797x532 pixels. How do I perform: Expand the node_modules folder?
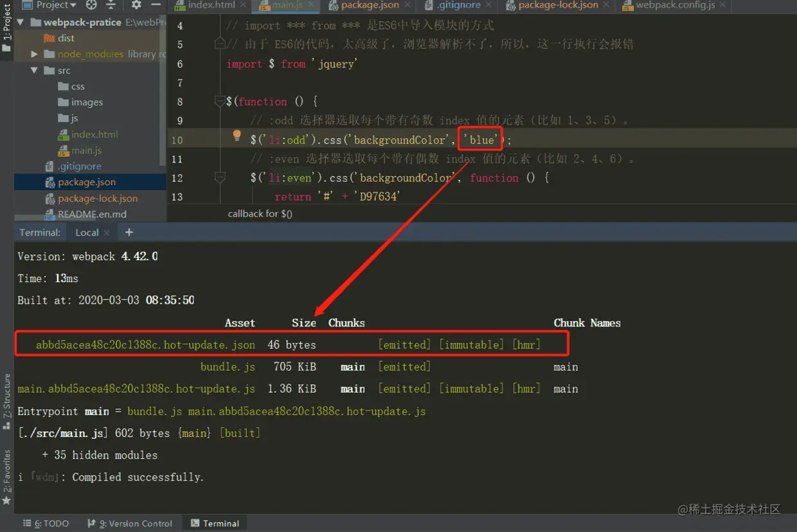[x=35, y=54]
